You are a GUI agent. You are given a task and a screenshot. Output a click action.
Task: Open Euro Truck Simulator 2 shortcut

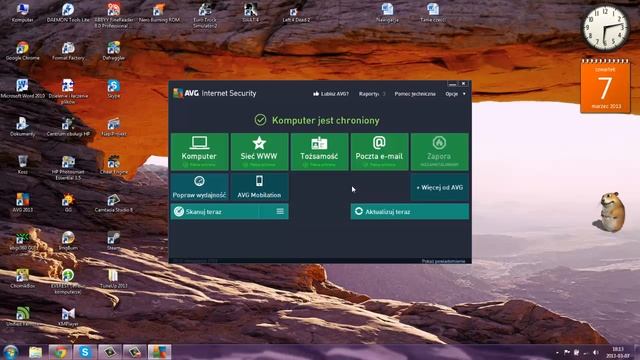(x=205, y=16)
